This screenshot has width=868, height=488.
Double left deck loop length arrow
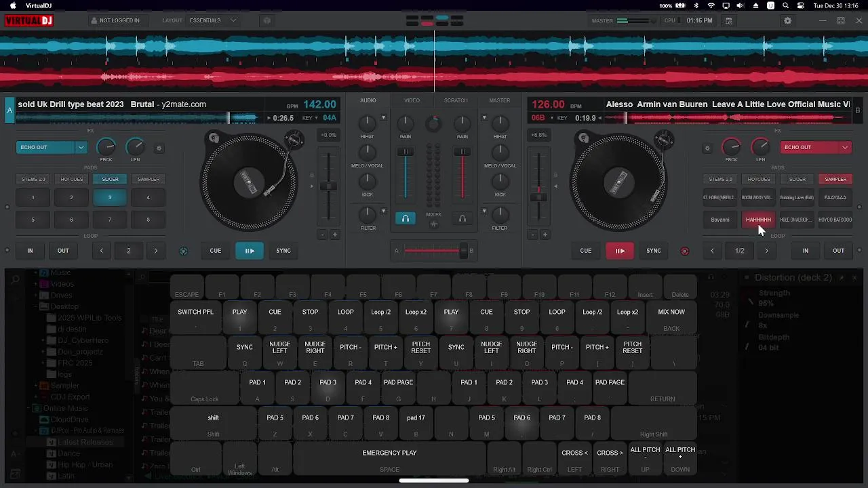click(155, 251)
